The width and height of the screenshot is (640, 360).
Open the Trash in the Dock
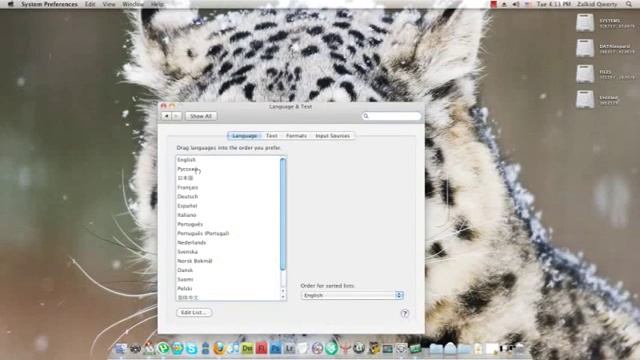pos(519,349)
